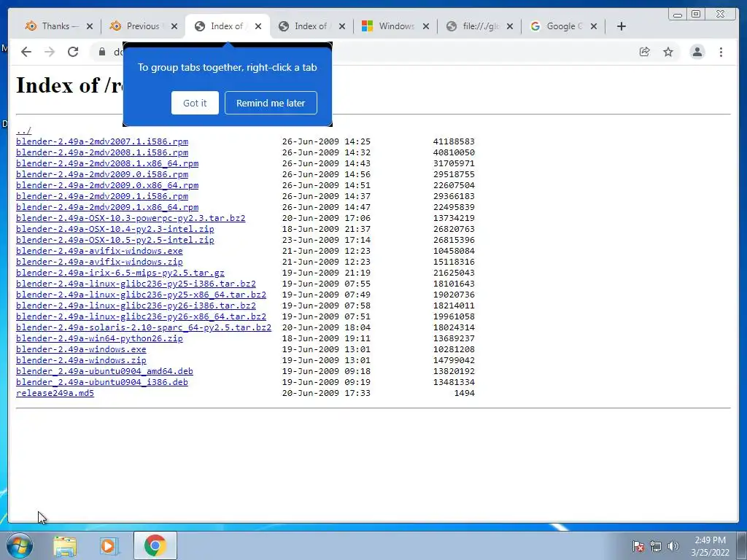Open the network icon in tray

click(x=656, y=546)
